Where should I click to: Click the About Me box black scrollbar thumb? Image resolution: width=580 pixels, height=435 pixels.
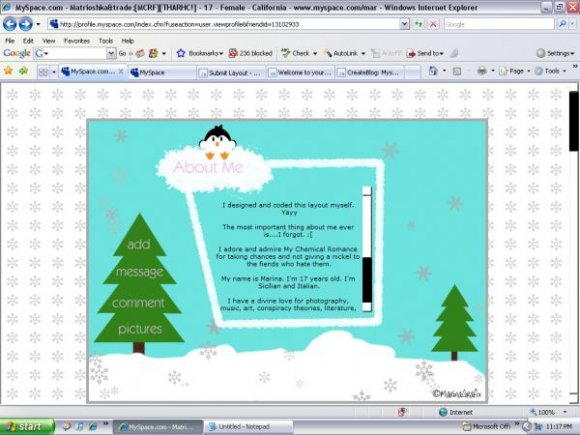point(367,280)
